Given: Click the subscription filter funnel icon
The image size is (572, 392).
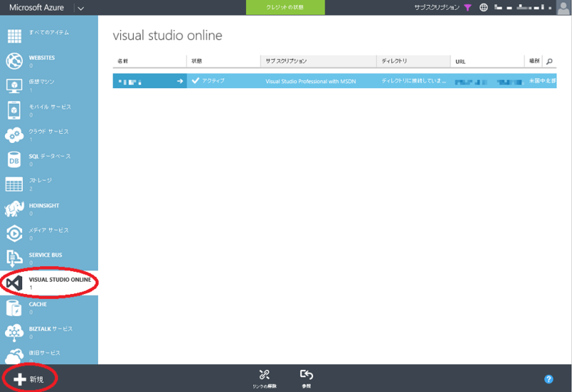Looking at the screenshot, I should click(468, 7).
